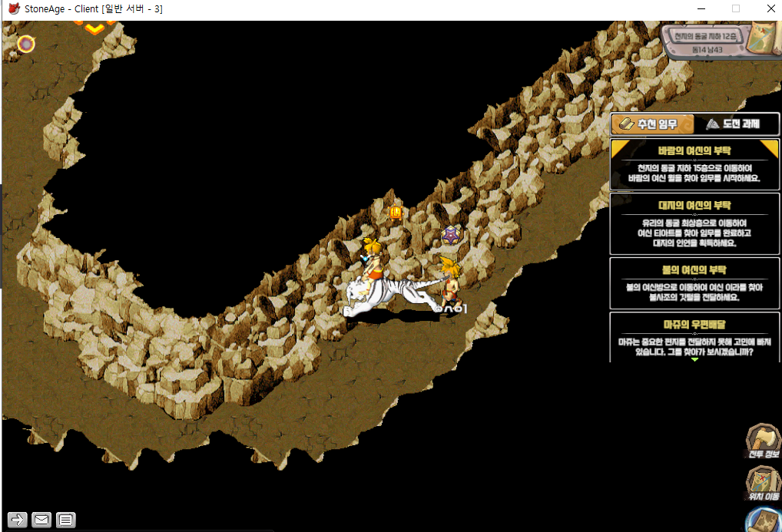Image resolution: width=782 pixels, height=532 pixels.
Task: Click the glowing blue book icon at bottom right
Action: [x=765, y=520]
